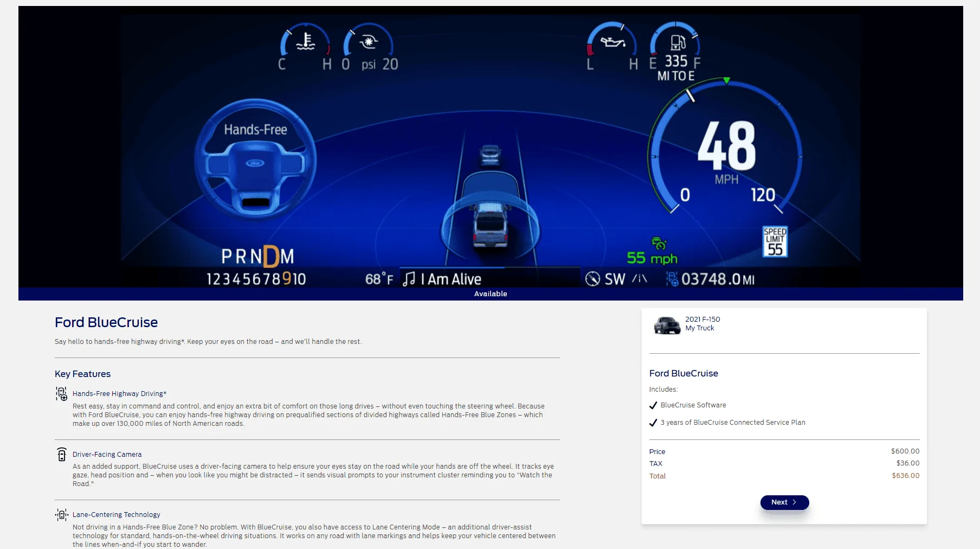The image size is (980, 549).
Task: Click the Lane-Centering Technology feature icon
Action: pos(62,515)
